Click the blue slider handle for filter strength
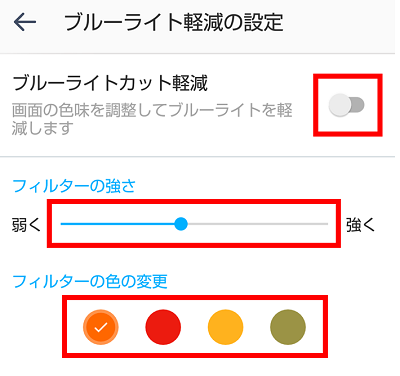 coord(181,224)
